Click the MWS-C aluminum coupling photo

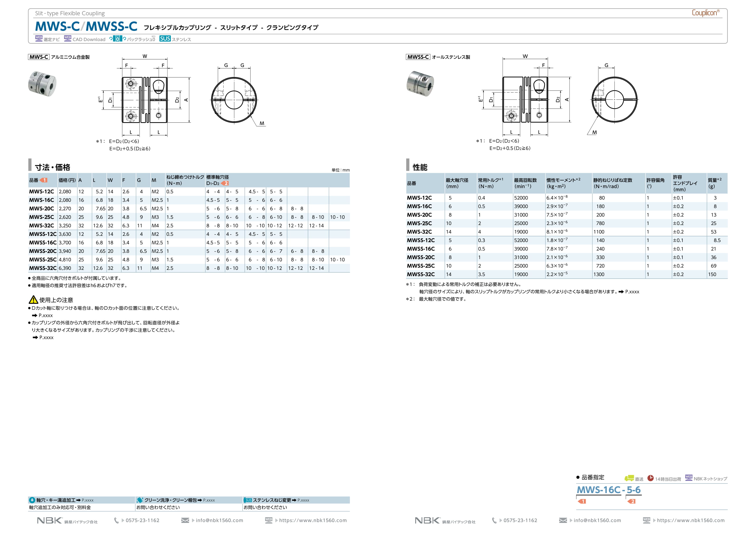(42, 83)
